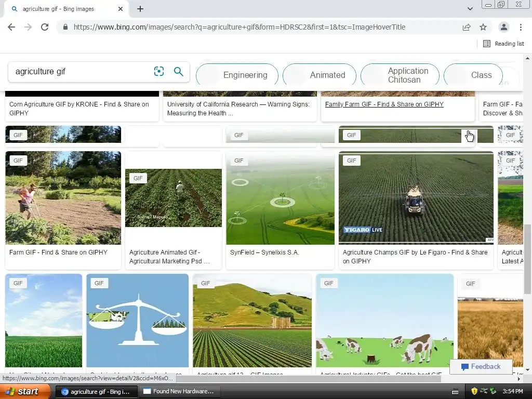Screen dimensions: 532x399
Task: Click the horizontal scrollbar right arrow
Action: pyautogui.click(x=519, y=379)
